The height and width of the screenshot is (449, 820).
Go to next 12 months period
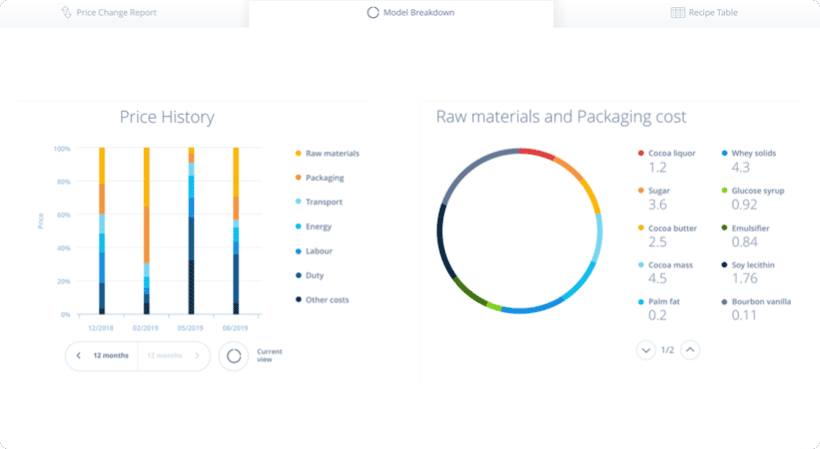[x=197, y=356]
